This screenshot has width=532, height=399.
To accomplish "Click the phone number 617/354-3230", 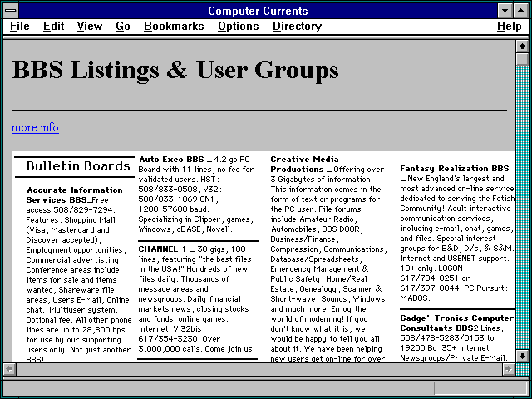I will [168, 339].
